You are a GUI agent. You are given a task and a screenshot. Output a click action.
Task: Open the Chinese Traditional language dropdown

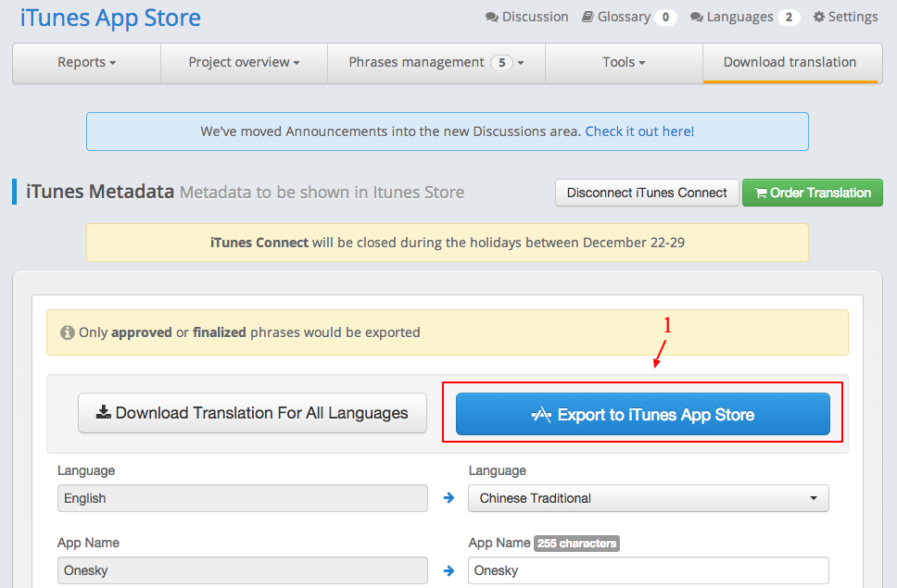point(649,498)
